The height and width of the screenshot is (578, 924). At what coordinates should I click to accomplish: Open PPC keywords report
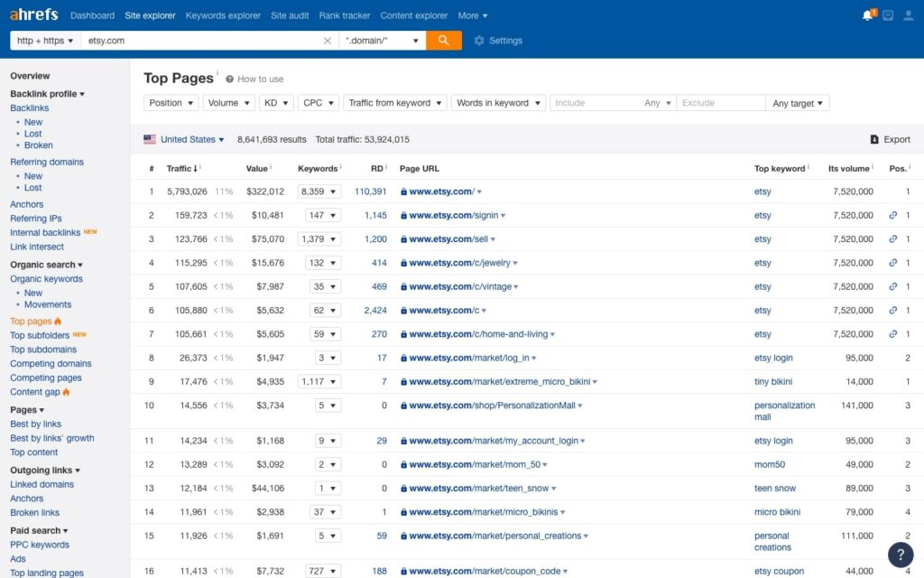pyautogui.click(x=40, y=545)
